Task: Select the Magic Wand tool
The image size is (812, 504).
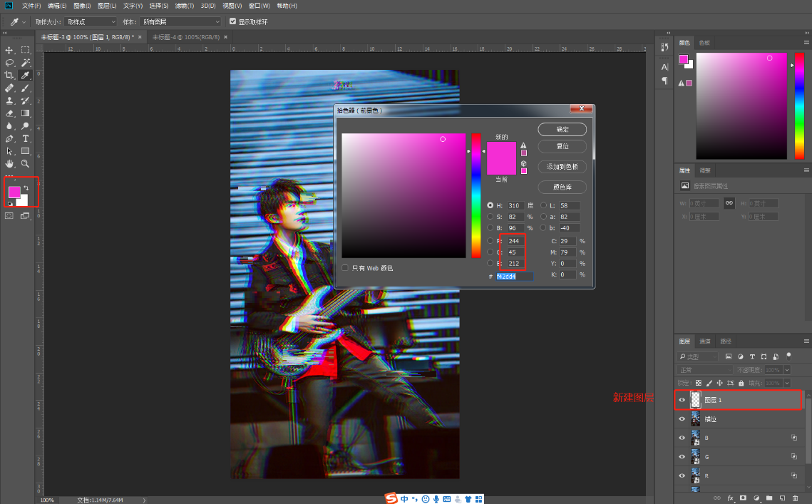Action: pyautogui.click(x=25, y=63)
